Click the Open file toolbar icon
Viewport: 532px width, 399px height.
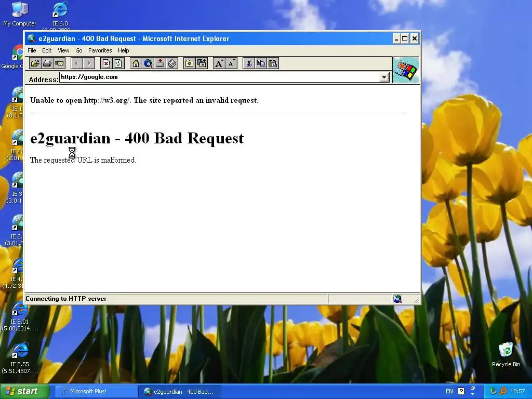35,63
